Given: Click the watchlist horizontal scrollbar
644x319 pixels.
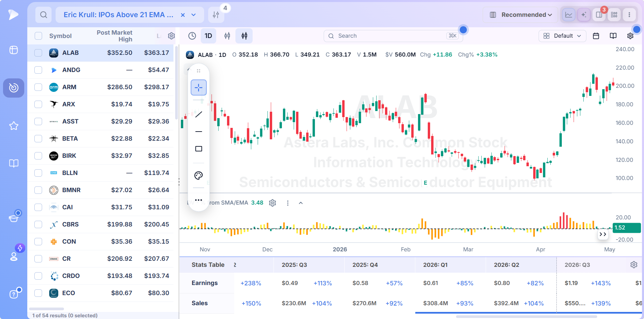Looking at the screenshot, I should [x=46, y=309].
